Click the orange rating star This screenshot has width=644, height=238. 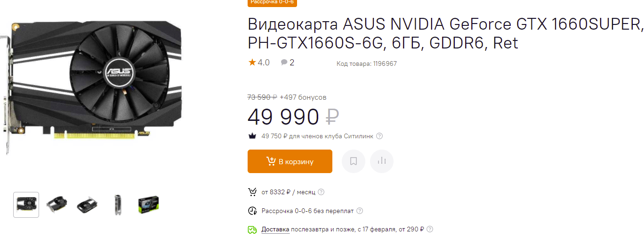tap(252, 62)
